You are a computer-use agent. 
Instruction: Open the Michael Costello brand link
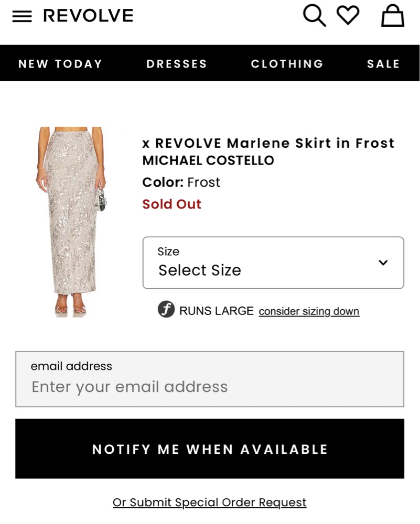coord(208,160)
